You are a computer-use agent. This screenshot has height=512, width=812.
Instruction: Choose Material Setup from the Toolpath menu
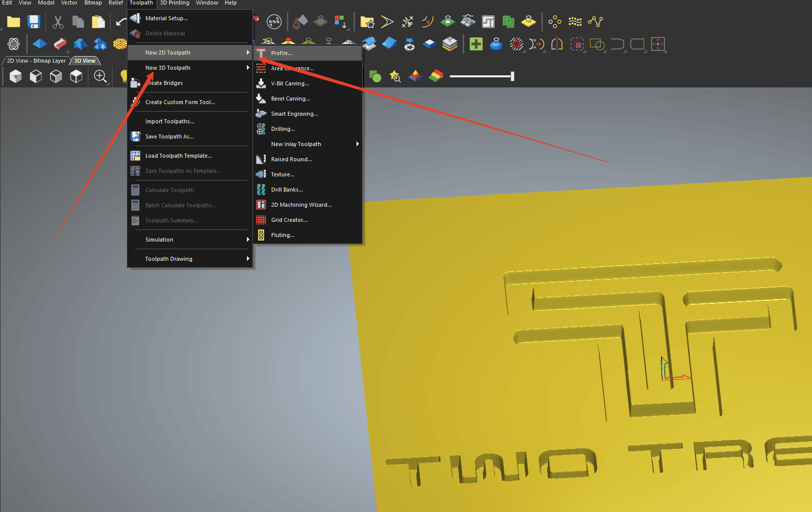tap(166, 18)
